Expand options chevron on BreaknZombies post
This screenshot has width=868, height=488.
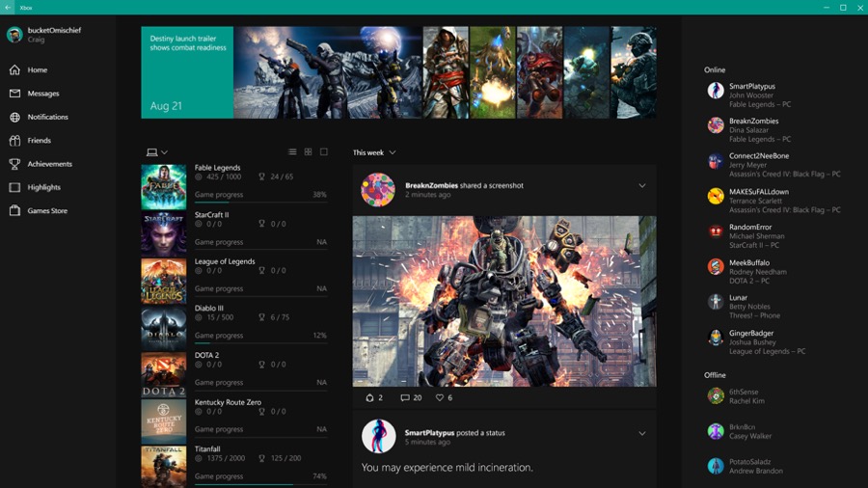642,186
